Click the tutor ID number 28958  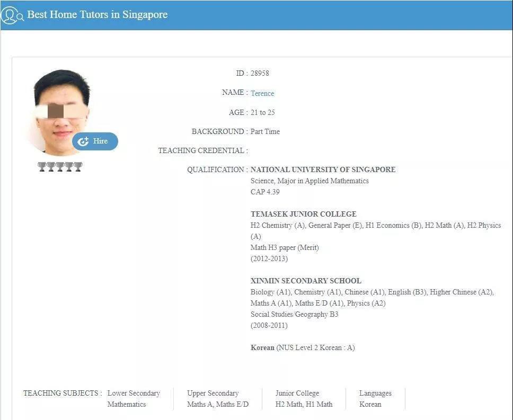pyautogui.click(x=260, y=73)
